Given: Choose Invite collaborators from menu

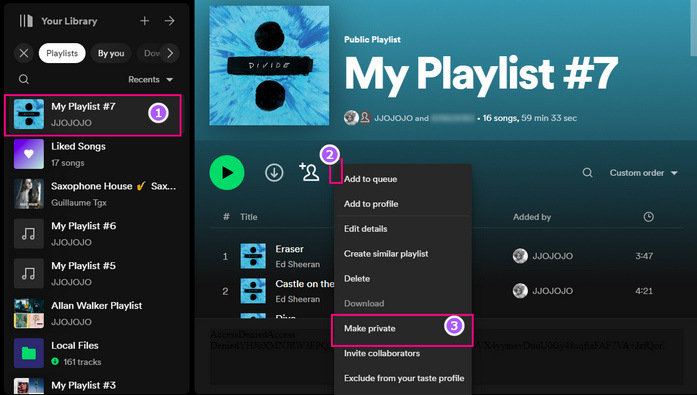Looking at the screenshot, I should [x=403, y=354].
